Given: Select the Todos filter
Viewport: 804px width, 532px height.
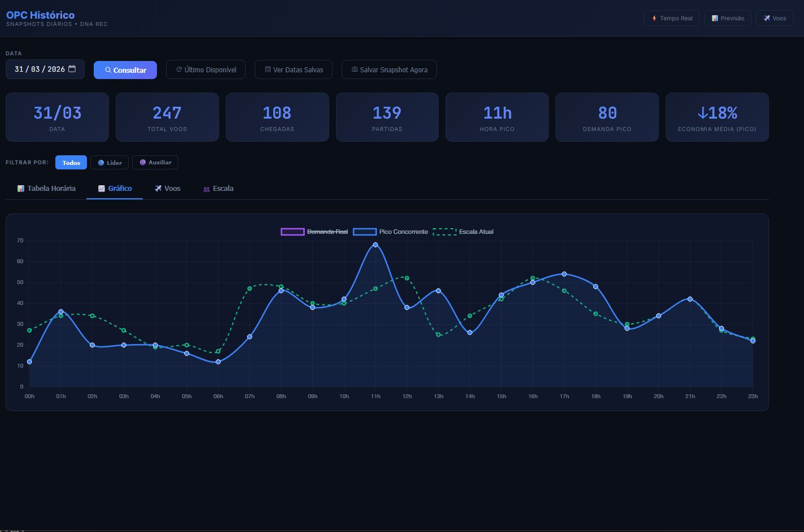Looking at the screenshot, I should click(71, 163).
